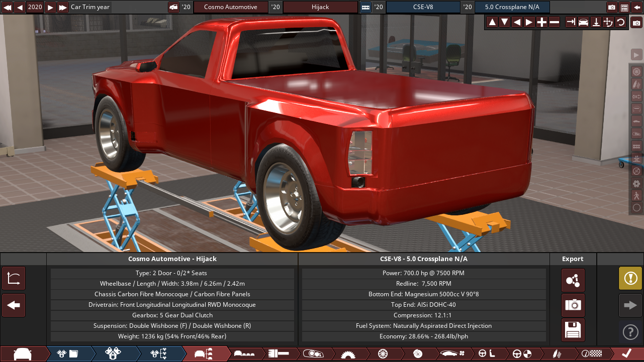This screenshot has height=362, width=644.
Task: Click the top-down view arrow icon
Action: coord(596,22)
